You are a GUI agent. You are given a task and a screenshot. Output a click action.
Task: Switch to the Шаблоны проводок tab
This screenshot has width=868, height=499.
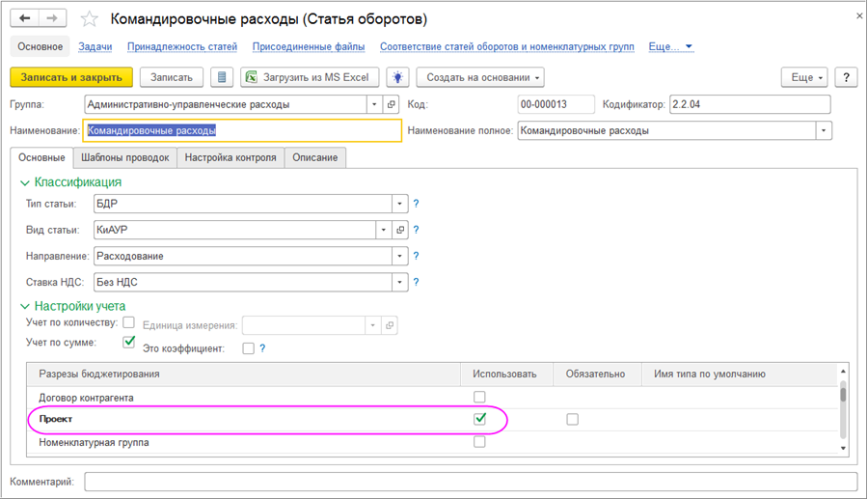125,157
